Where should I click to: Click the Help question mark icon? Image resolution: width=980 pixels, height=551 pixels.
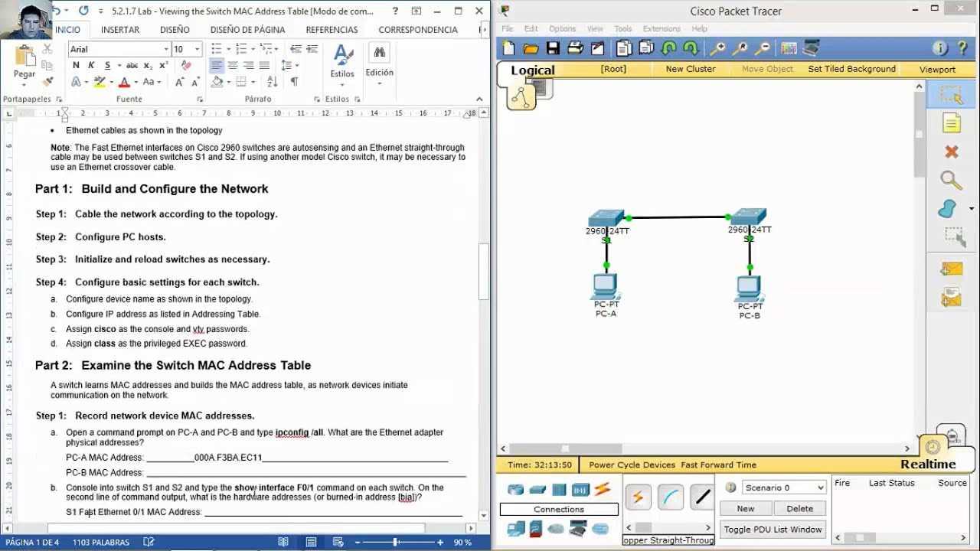pyautogui.click(x=962, y=48)
